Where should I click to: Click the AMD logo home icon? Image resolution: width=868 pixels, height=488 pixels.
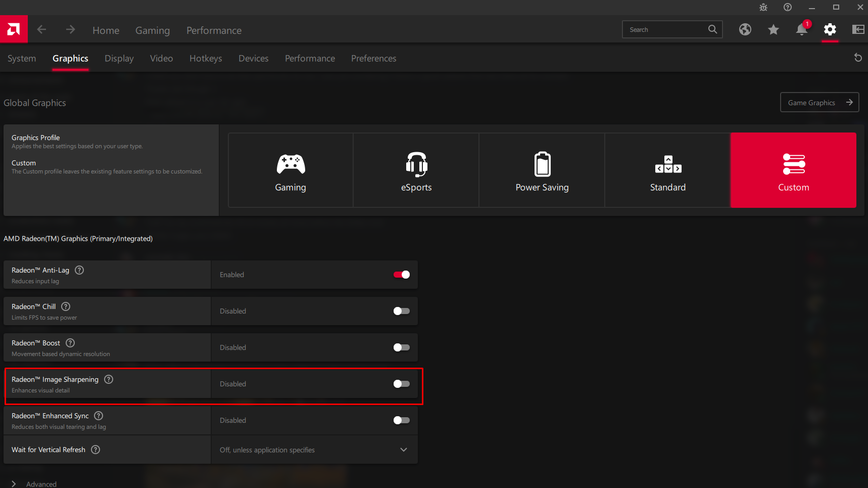click(14, 29)
